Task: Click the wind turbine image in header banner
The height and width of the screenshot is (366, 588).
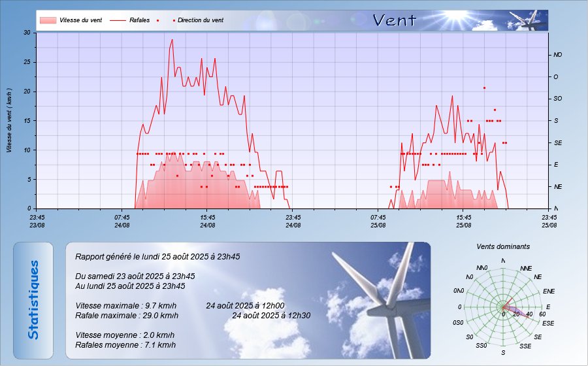Action: tap(528, 20)
